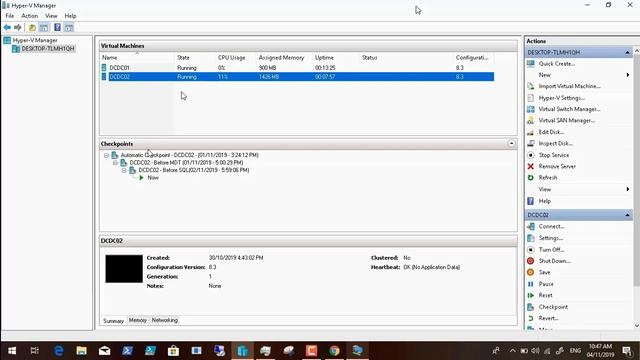Open the Help menu

point(70,16)
